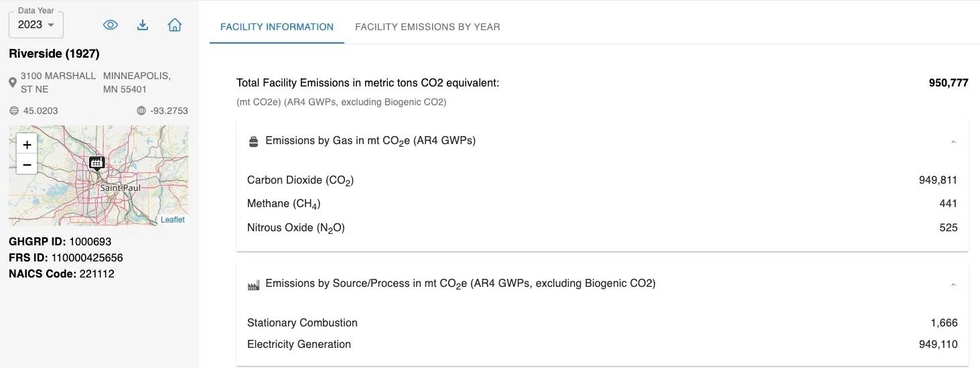Click the Saint Paul label on map
The height and width of the screenshot is (368, 980).
point(120,188)
